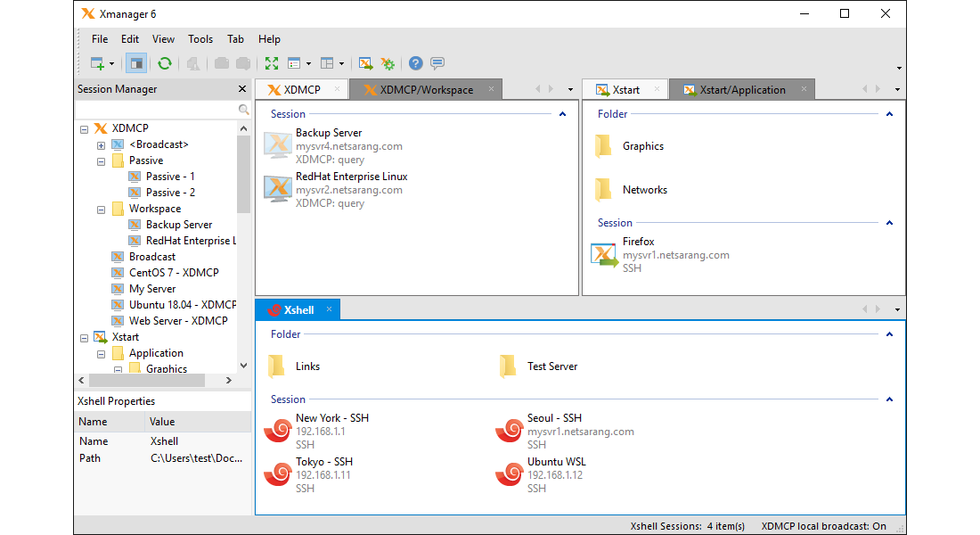
Task: Expand the Broadcast node in tree
Action: click(x=102, y=145)
